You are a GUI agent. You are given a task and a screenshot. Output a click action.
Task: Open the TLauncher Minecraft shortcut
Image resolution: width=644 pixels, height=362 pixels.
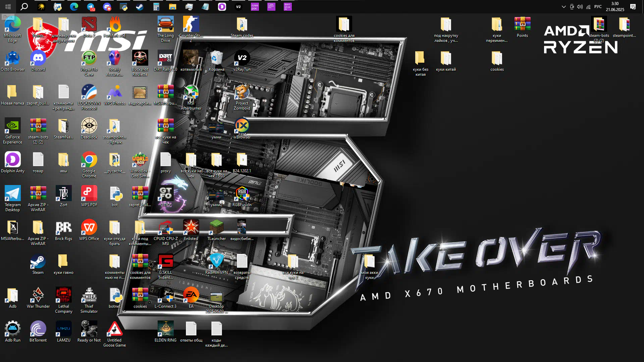coord(216,230)
